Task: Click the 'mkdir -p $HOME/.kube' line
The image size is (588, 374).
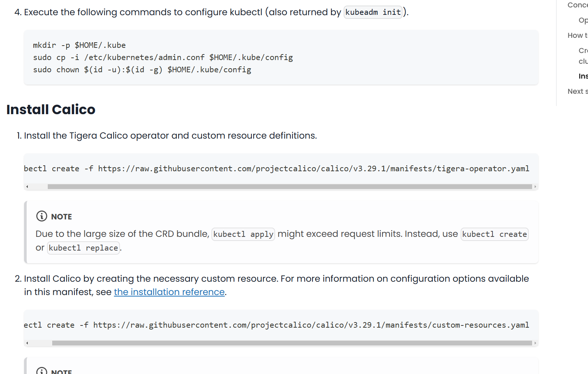Action: [79, 45]
